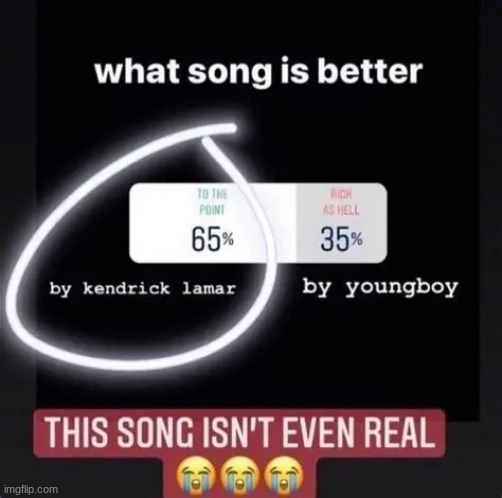
Task: Click the 35% result number
Action: [341, 239]
